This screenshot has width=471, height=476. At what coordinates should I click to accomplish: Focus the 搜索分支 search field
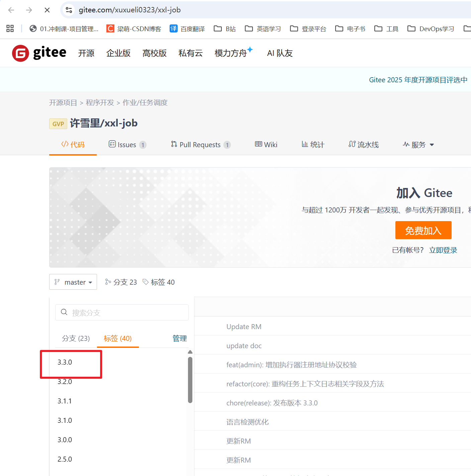[122, 312]
